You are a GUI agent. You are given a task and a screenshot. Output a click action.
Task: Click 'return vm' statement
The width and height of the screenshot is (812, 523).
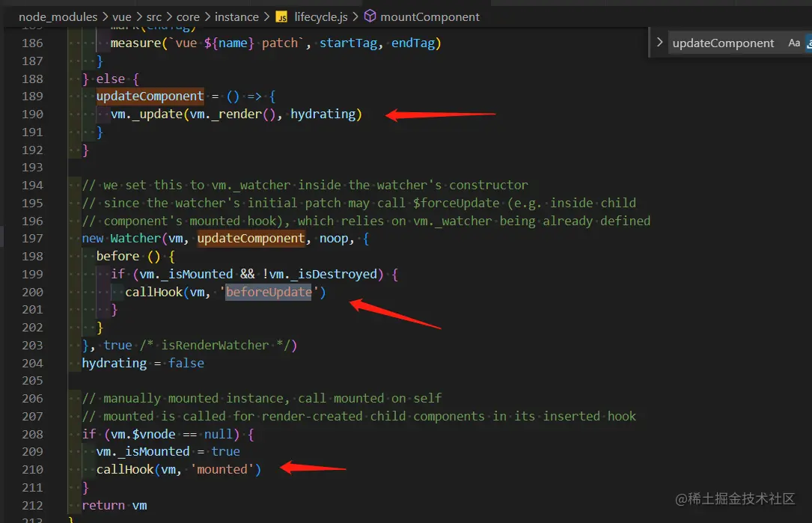click(115, 505)
